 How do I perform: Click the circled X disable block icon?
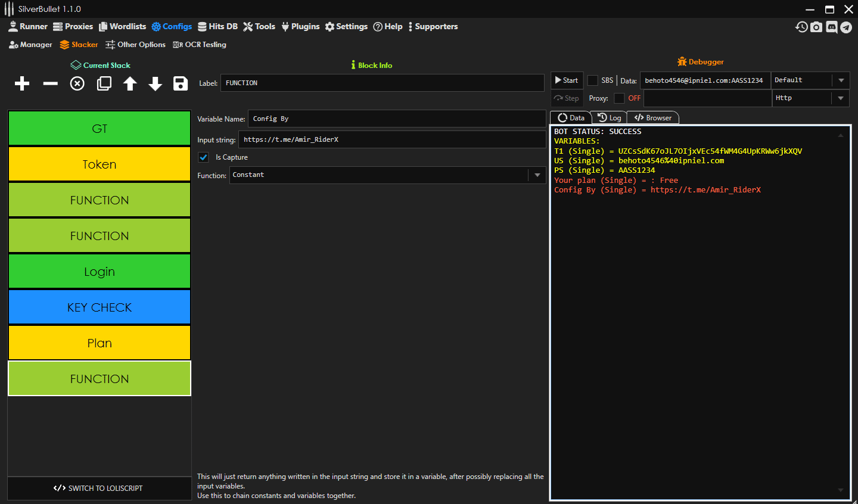(77, 83)
